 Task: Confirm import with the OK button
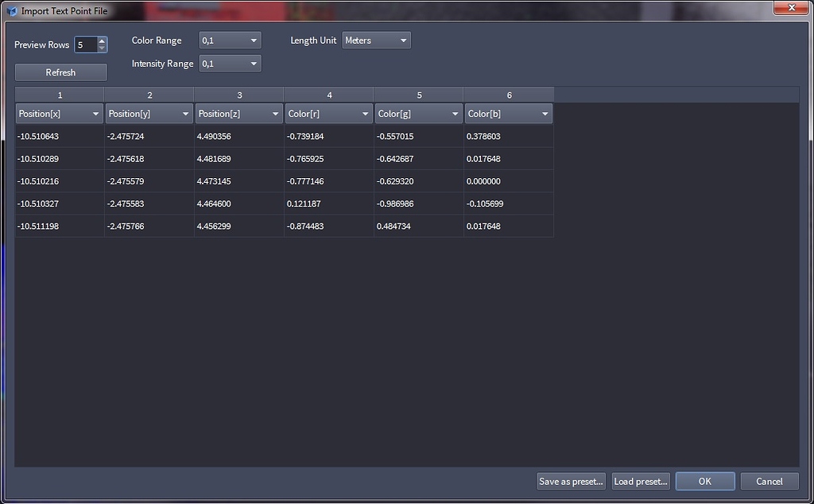(704, 481)
